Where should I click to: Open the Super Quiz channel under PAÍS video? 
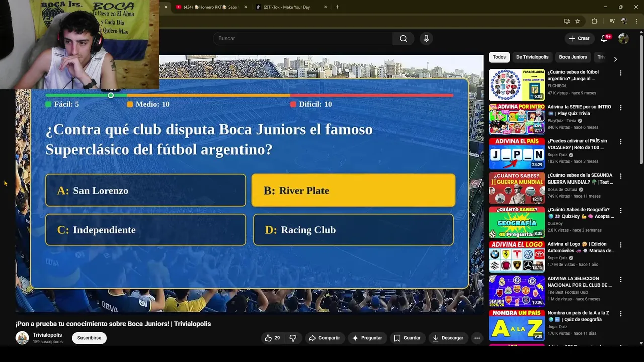coord(557,155)
